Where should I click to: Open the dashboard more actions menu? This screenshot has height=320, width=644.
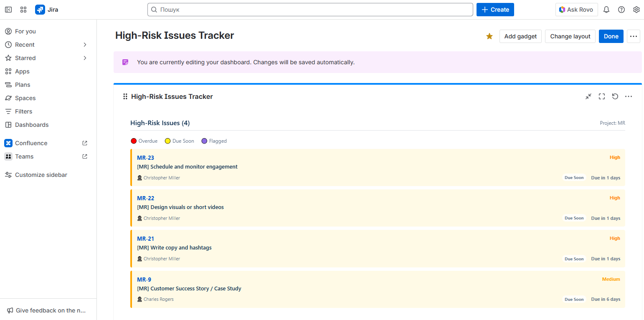pyautogui.click(x=634, y=36)
